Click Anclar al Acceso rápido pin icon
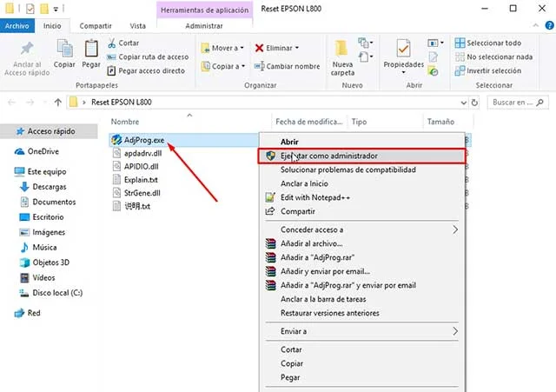Viewport: 556px width, 392px height. coord(26,54)
